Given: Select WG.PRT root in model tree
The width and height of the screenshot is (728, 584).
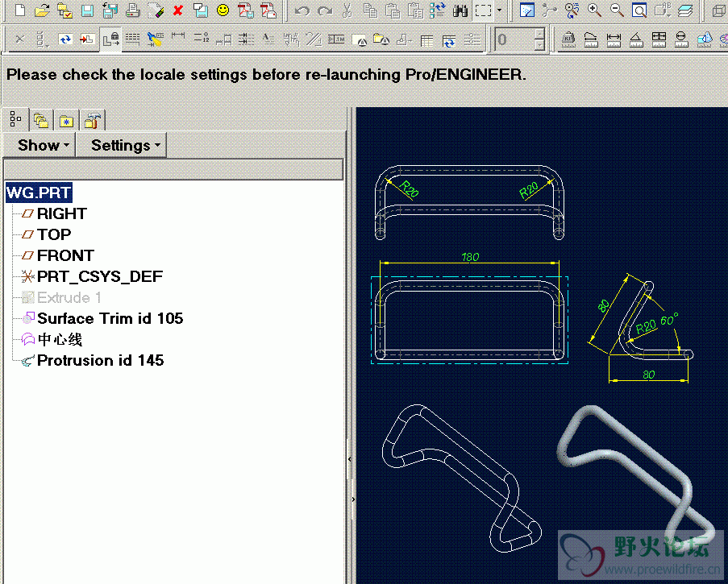Looking at the screenshot, I should (39, 193).
